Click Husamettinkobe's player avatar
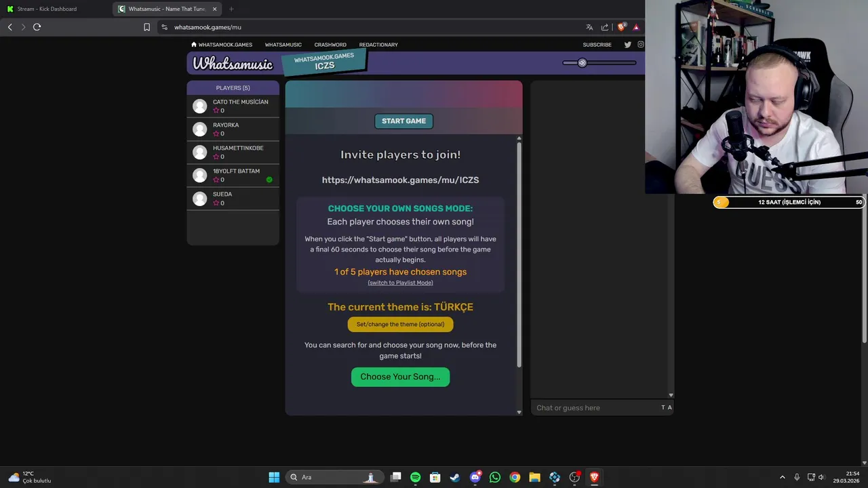Viewport: 868px width, 488px height. point(199,152)
